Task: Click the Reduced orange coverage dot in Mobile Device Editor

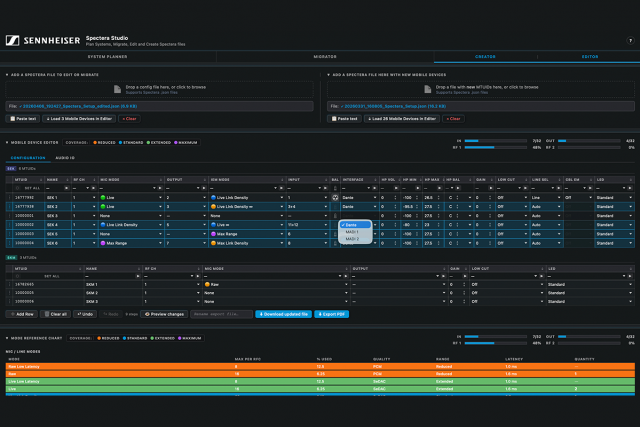Action: coord(95,143)
